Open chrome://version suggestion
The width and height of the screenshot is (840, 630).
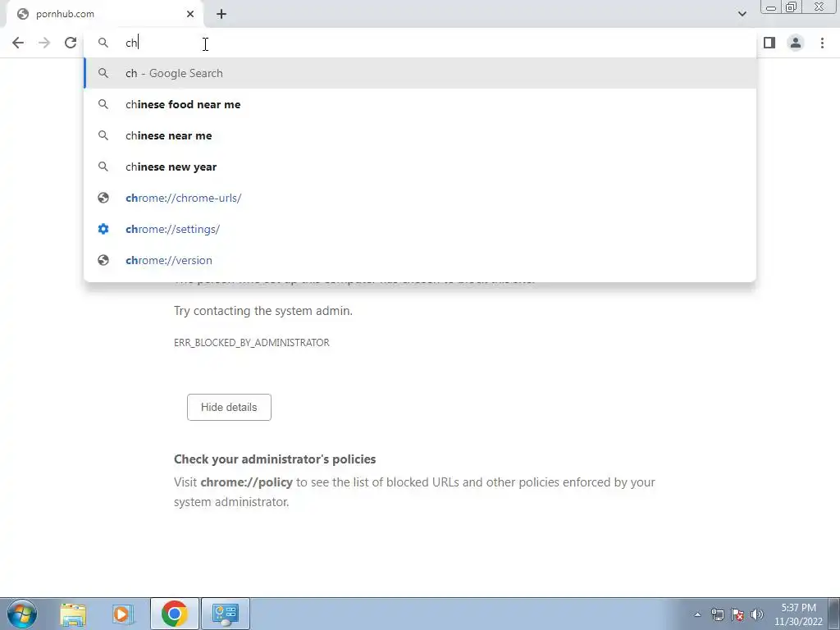pos(420,260)
